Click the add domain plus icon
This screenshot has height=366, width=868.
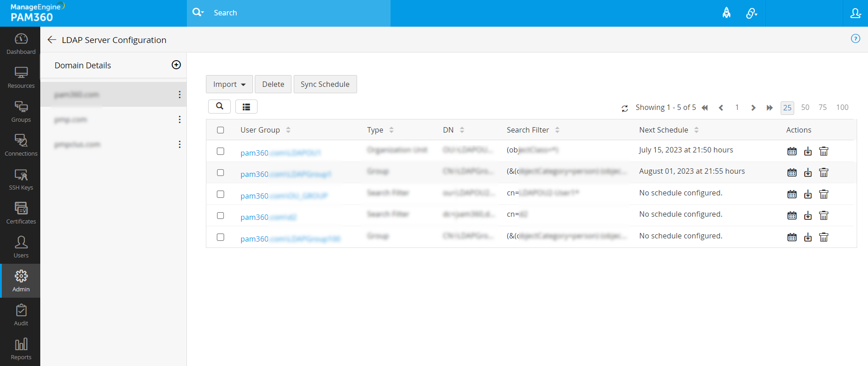tap(176, 65)
